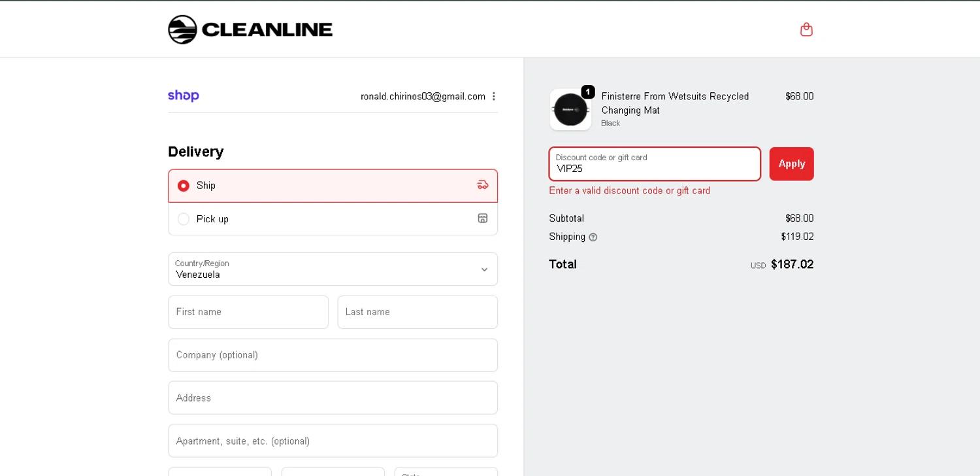Screen dimensions: 980x476
Task: Focus the Discount code or gift card field
Action: [x=655, y=164]
